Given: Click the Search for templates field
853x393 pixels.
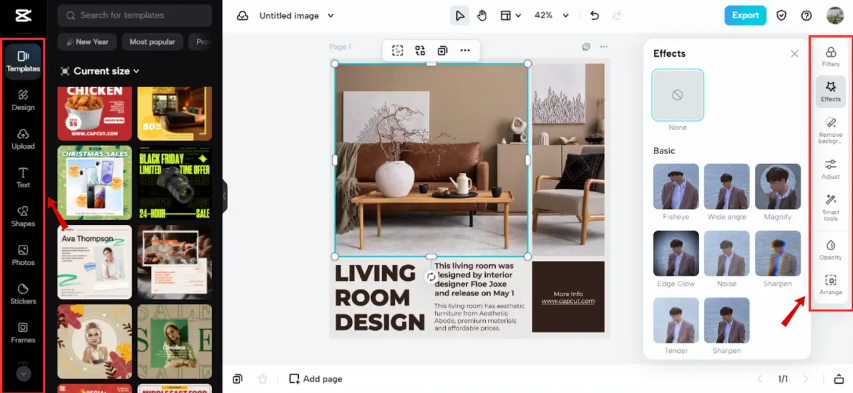Looking at the screenshot, I should [x=134, y=15].
